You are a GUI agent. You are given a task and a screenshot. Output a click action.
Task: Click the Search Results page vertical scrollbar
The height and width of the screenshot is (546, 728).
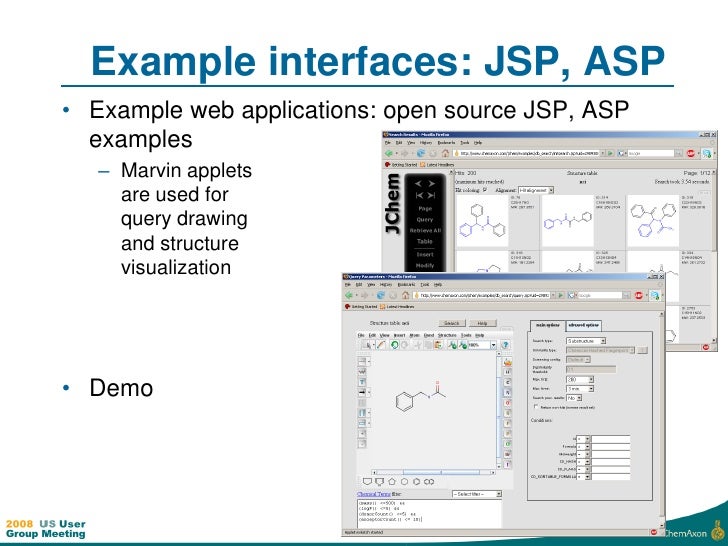coord(713,256)
